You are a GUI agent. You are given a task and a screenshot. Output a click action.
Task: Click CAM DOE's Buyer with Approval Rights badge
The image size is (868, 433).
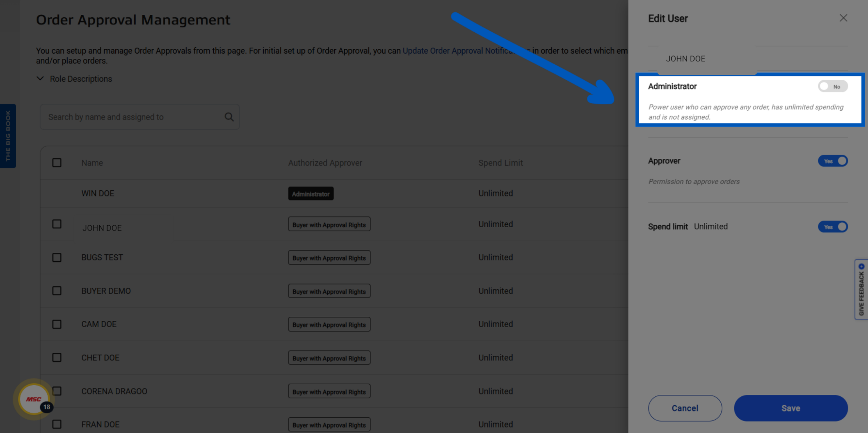click(x=329, y=324)
